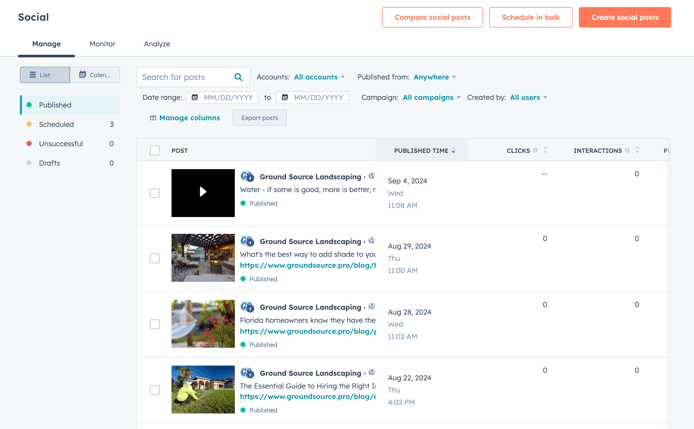
Task: Open the Manage tab
Action: (46, 44)
